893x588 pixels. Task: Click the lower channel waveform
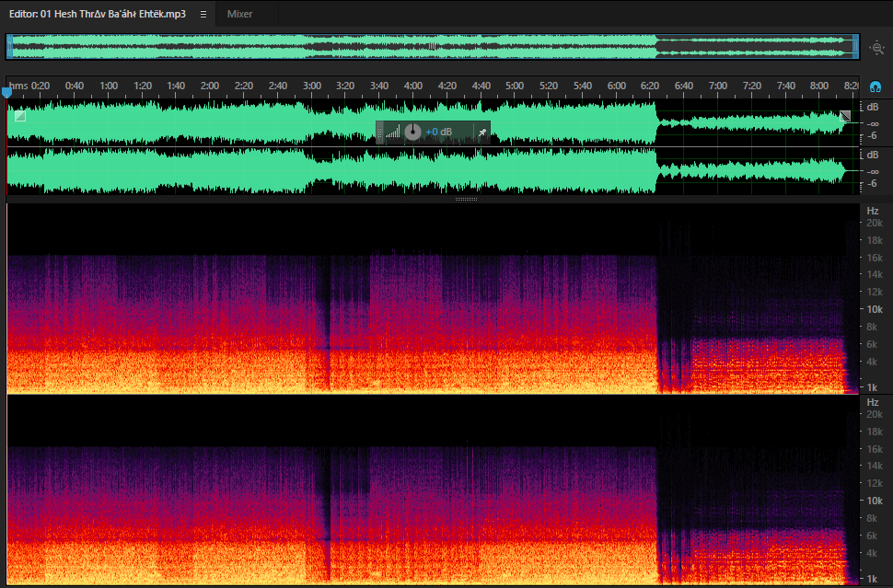433,171
